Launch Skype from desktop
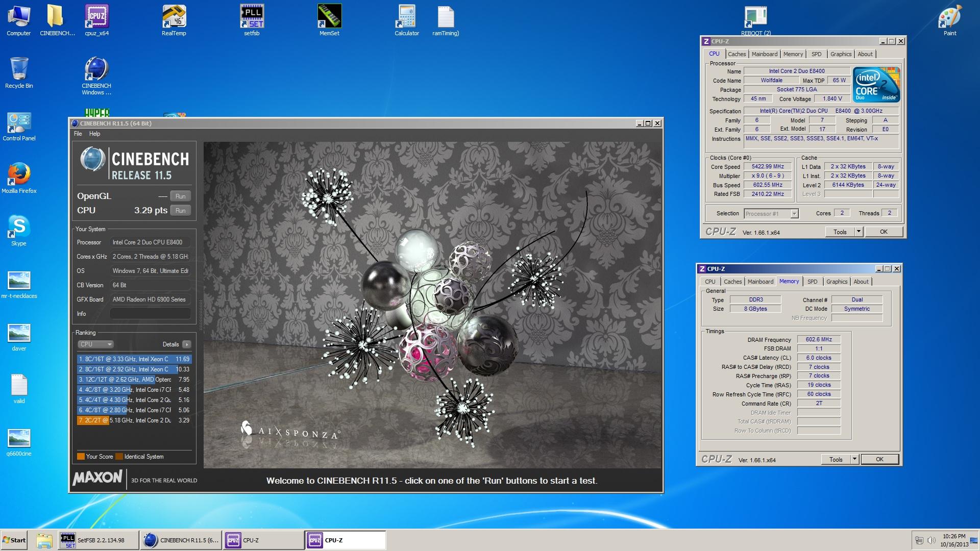The image size is (980, 551). (x=19, y=231)
